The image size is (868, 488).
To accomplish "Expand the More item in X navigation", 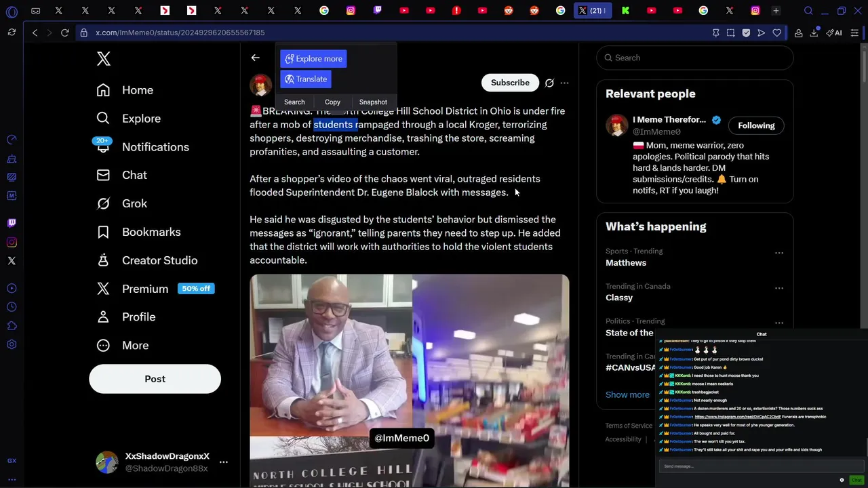I will click(123, 346).
